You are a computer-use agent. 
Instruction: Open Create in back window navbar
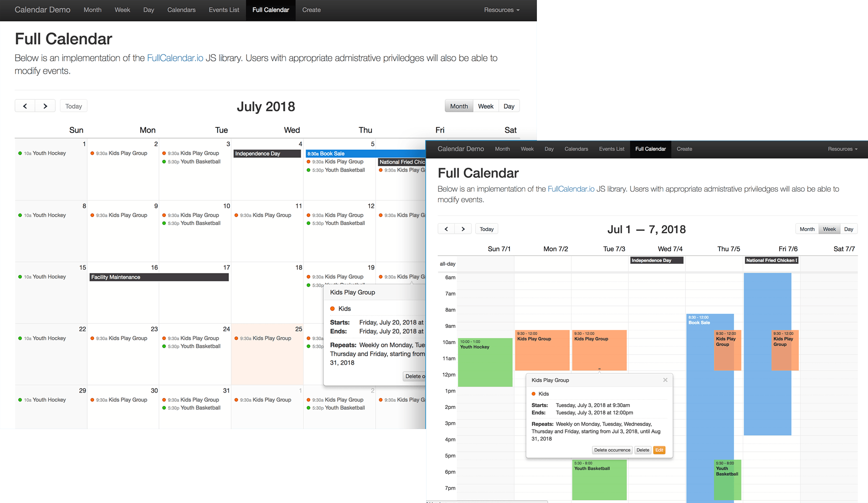coord(311,10)
